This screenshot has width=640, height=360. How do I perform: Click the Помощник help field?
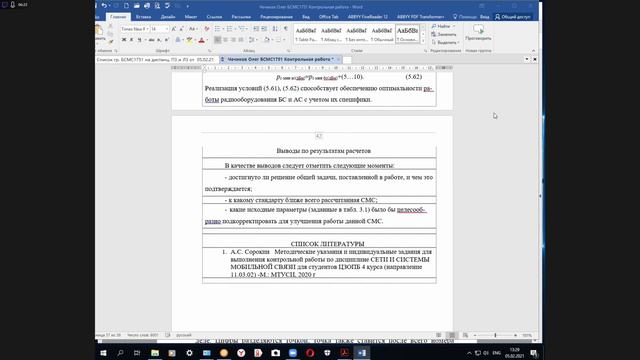(465, 17)
